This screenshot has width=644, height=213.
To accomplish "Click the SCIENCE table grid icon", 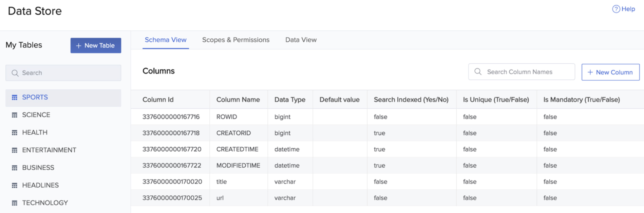I will (15, 115).
